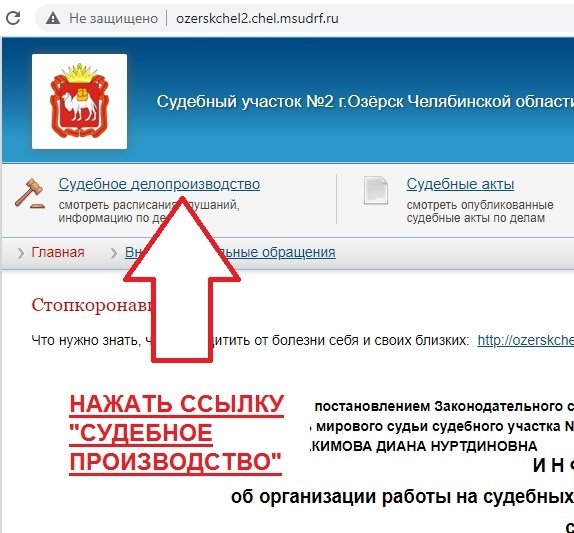Click the chevron before Внепроцессуальные обращения

pos(114,253)
